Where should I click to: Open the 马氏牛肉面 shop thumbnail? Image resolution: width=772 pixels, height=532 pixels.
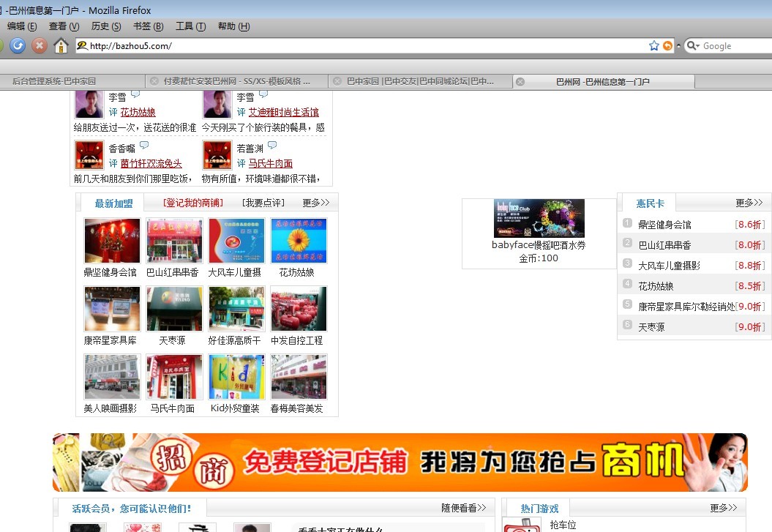point(174,376)
